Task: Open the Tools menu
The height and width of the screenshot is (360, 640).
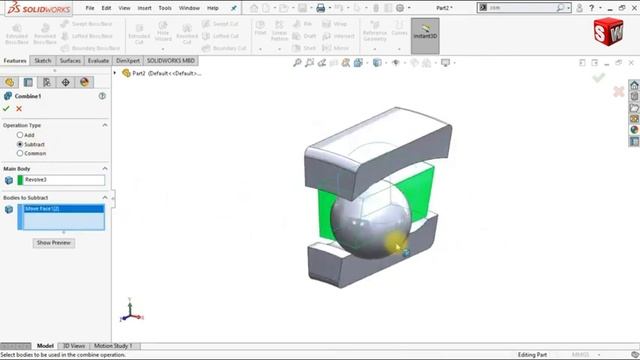Action: pos(165,8)
